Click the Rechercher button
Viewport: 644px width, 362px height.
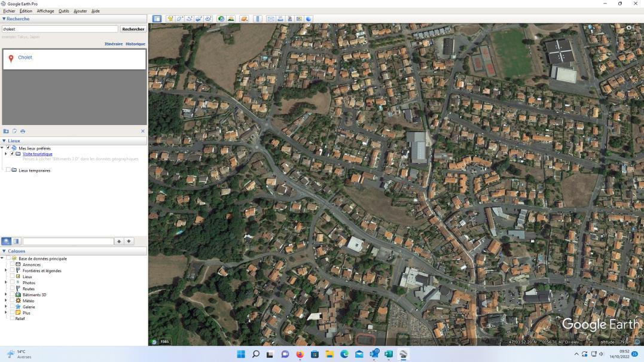pyautogui.click(x=133, y=29)
